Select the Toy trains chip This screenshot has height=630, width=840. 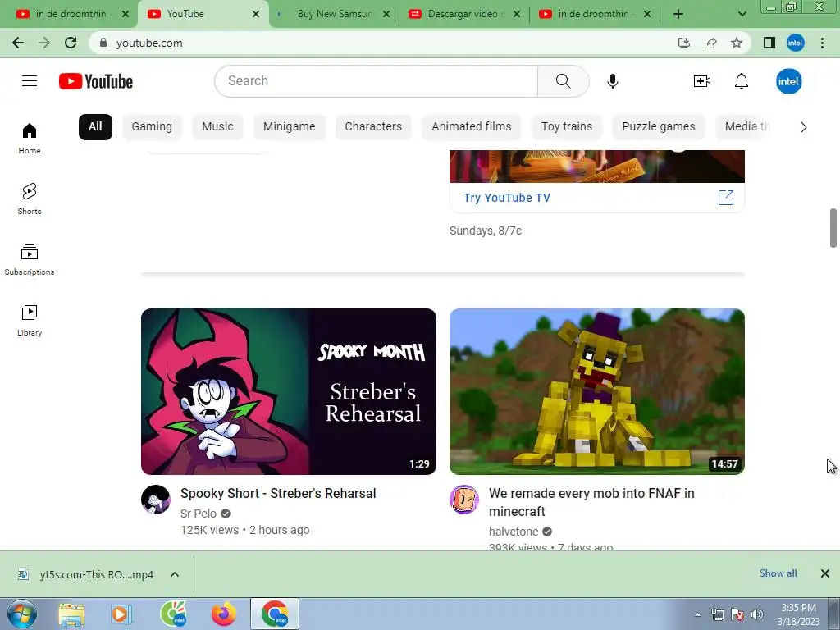coord(567,127)
